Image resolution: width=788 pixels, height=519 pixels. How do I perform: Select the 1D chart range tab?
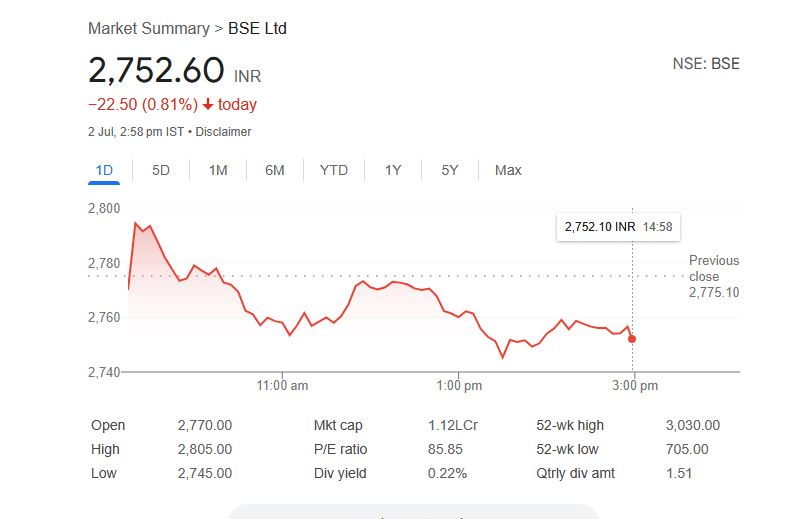pos(104,170)
